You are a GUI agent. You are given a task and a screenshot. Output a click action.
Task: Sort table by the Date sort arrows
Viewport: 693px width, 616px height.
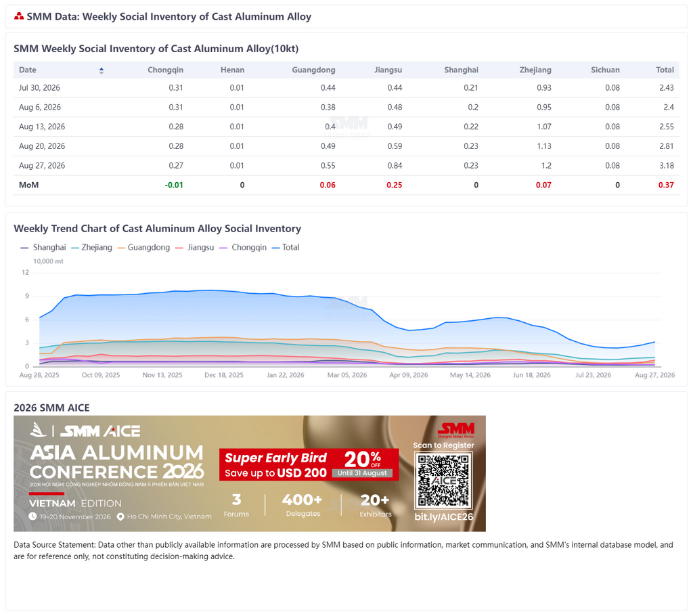[102, 70]
